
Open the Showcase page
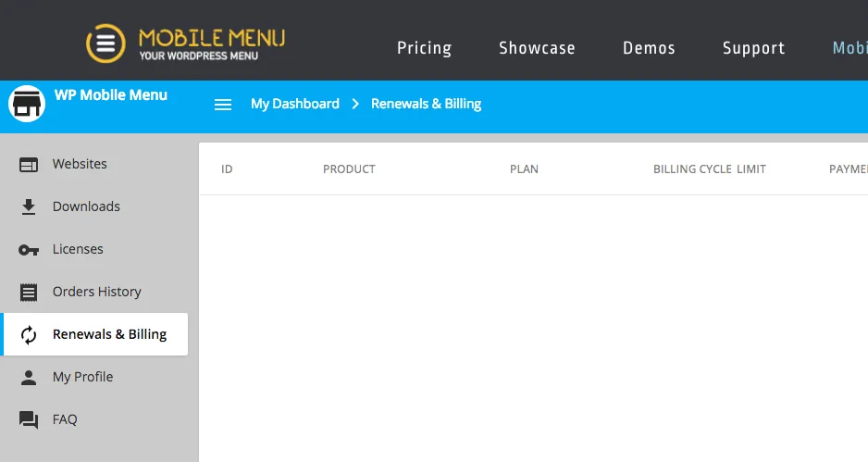(x=537, y=48)
